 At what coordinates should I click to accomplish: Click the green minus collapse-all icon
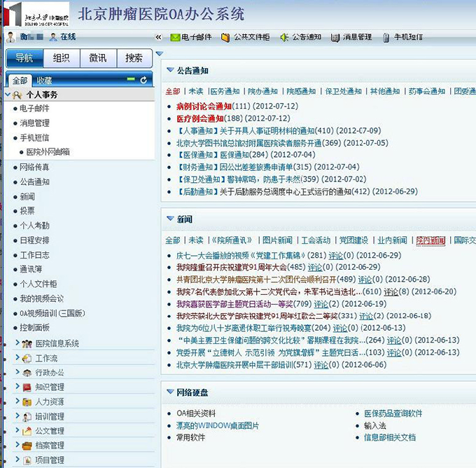131,79
